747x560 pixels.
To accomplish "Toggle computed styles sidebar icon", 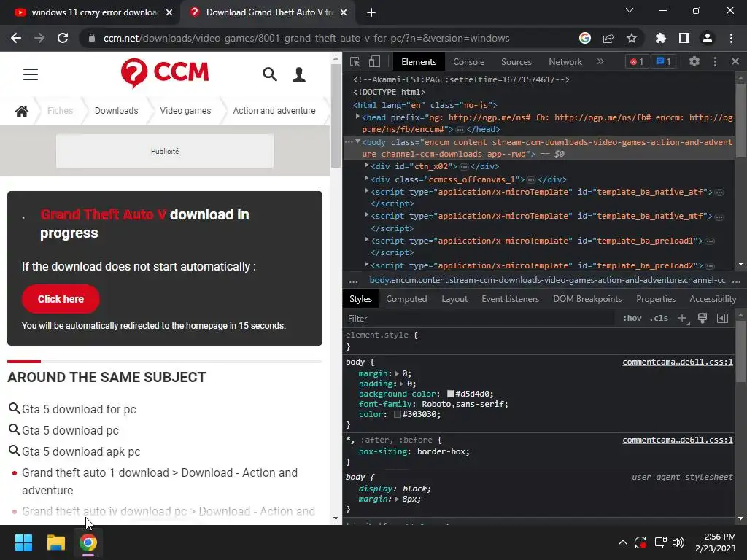I will (x=723, y=318).
